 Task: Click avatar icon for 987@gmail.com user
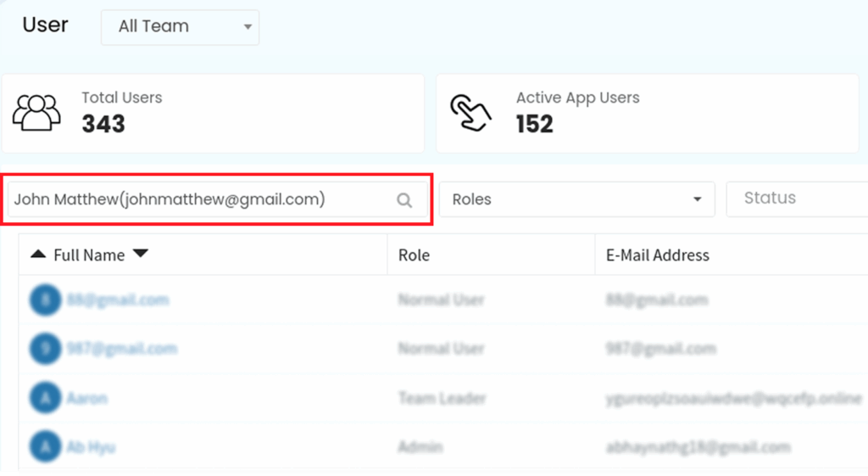[45, 349]
